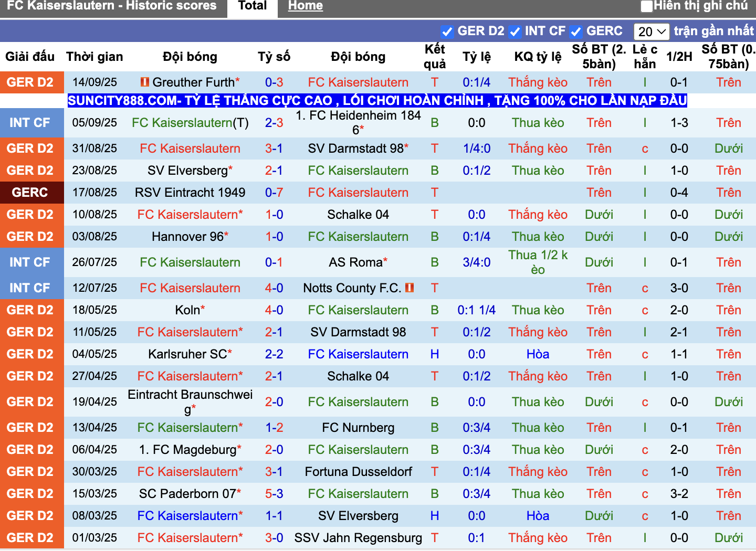Uncheck the GERC league filter
The image size is (756, 551).
[576, 31]
